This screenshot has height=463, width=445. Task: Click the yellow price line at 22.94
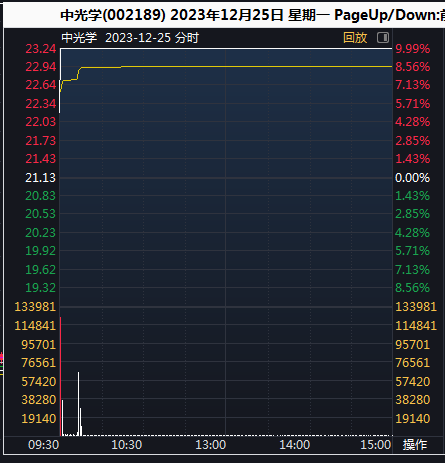(233, 67)
